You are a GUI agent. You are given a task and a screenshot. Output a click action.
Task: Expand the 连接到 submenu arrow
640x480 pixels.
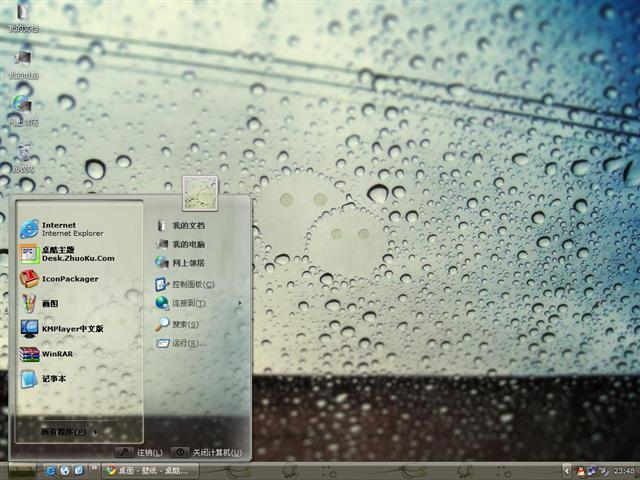coord(240,303)
